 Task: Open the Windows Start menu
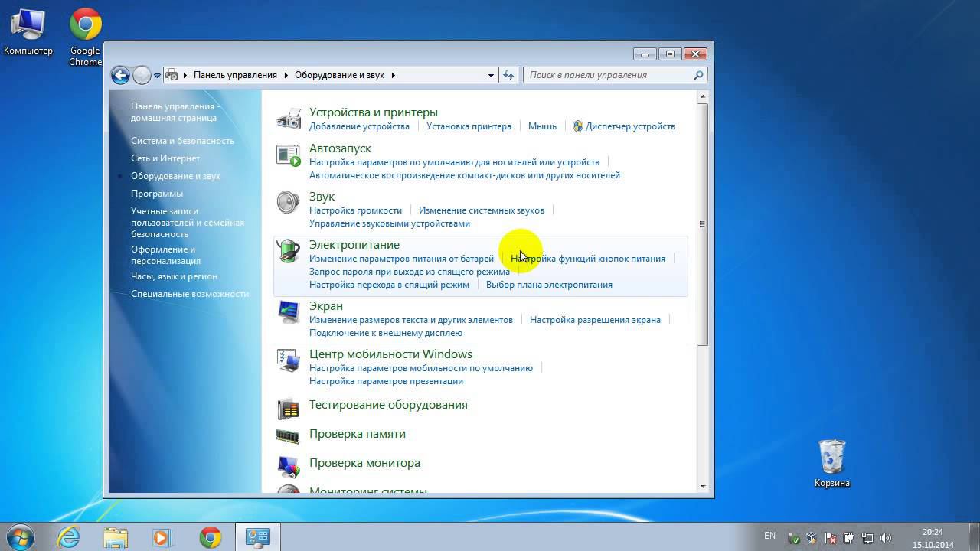click(x=18, y=537)
